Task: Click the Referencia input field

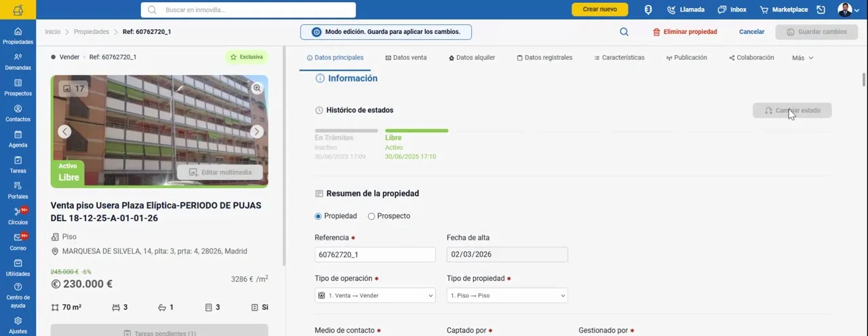Action: pyautogui.click(x=375, y=255)
